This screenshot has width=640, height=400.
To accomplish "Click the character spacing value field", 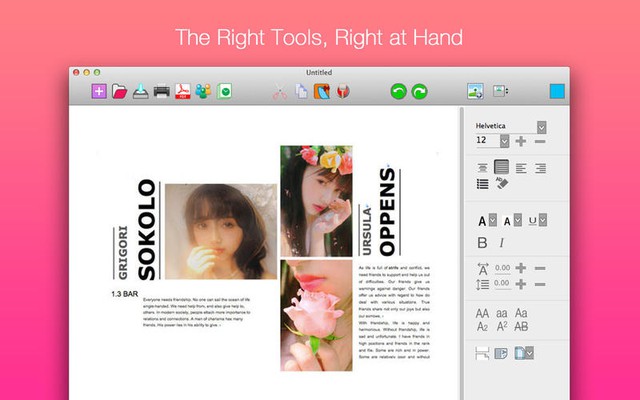I will [502, 268].
